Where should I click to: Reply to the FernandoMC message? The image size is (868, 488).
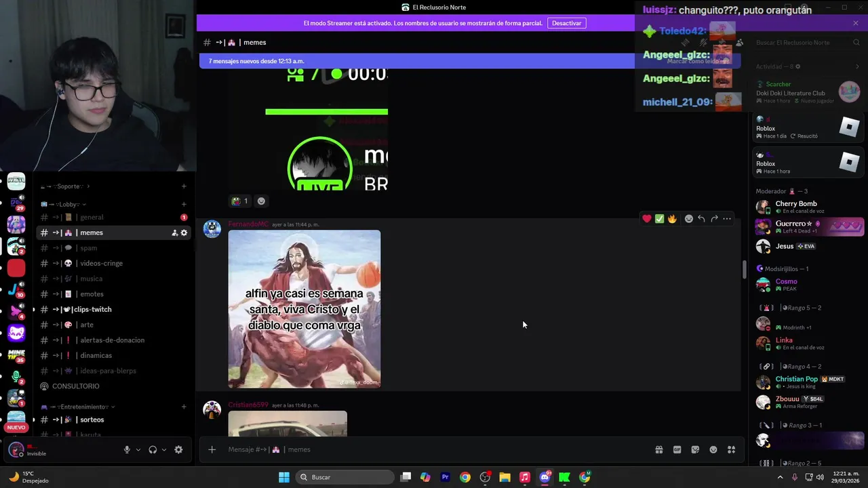coord(701,218)
